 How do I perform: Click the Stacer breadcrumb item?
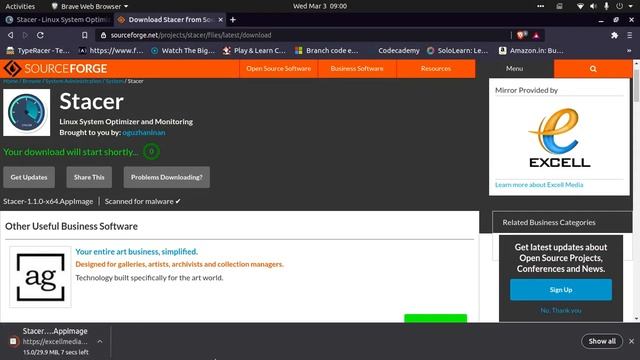[136, 81]
